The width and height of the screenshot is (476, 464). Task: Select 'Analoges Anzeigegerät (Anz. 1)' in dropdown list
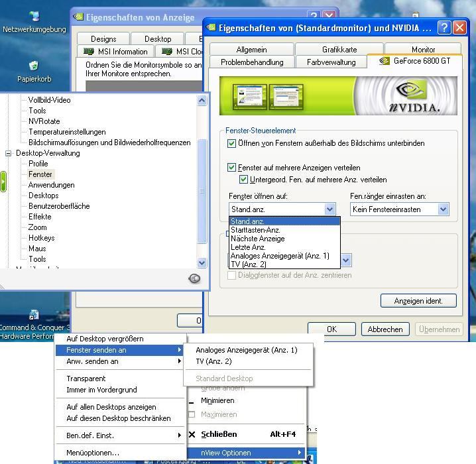284,255
